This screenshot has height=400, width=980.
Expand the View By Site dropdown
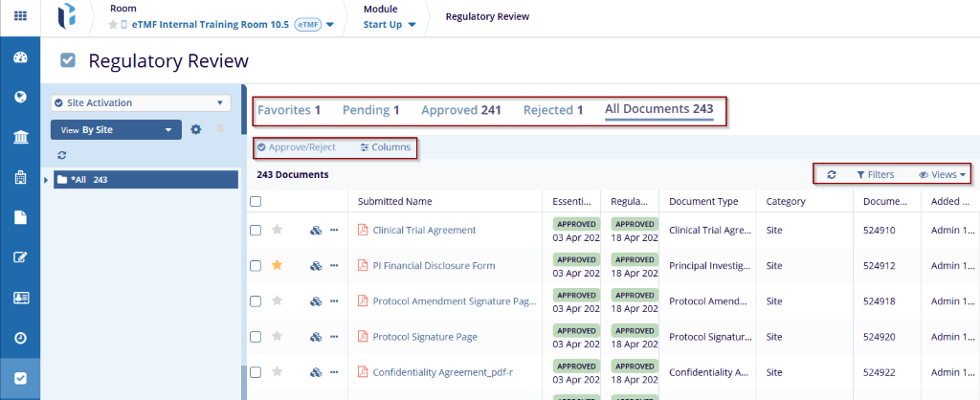pos(116,129)
